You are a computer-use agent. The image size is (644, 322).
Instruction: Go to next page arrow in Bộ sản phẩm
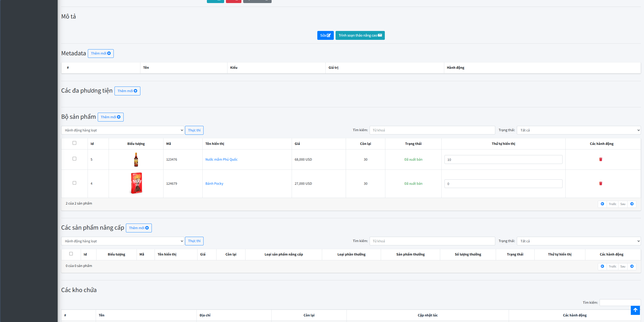click(x=632, y=204)
